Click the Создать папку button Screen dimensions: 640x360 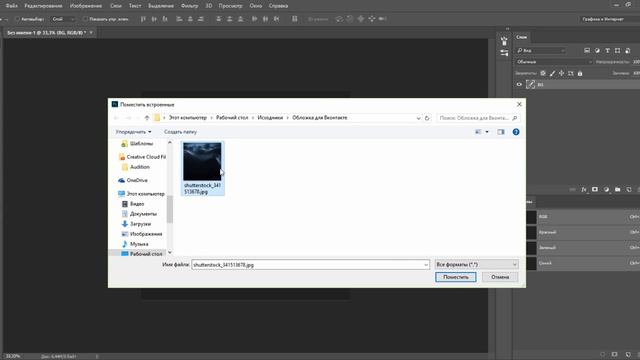(x=180, y=132)
